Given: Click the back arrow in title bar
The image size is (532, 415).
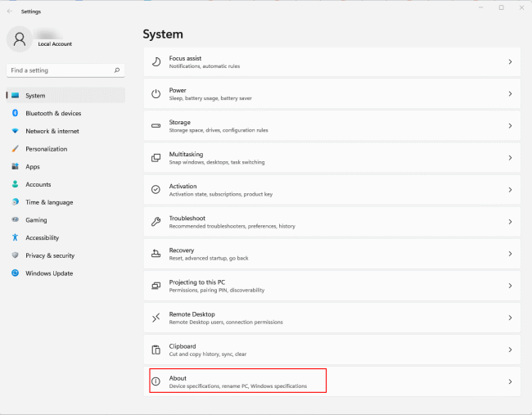Looking at the screenshot, I should click(x=9, y=11).
